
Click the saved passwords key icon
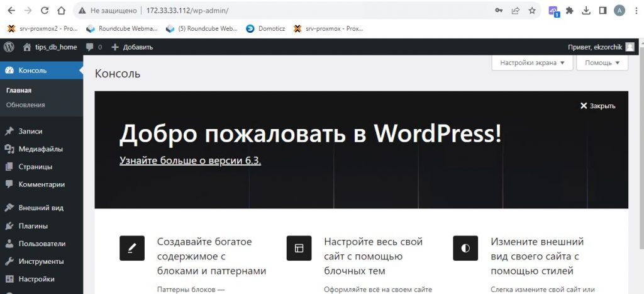499,11
